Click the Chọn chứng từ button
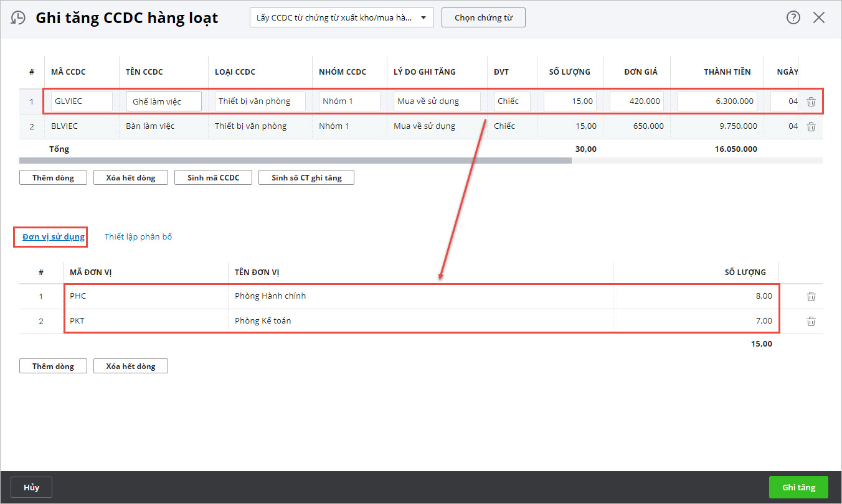 483,17
